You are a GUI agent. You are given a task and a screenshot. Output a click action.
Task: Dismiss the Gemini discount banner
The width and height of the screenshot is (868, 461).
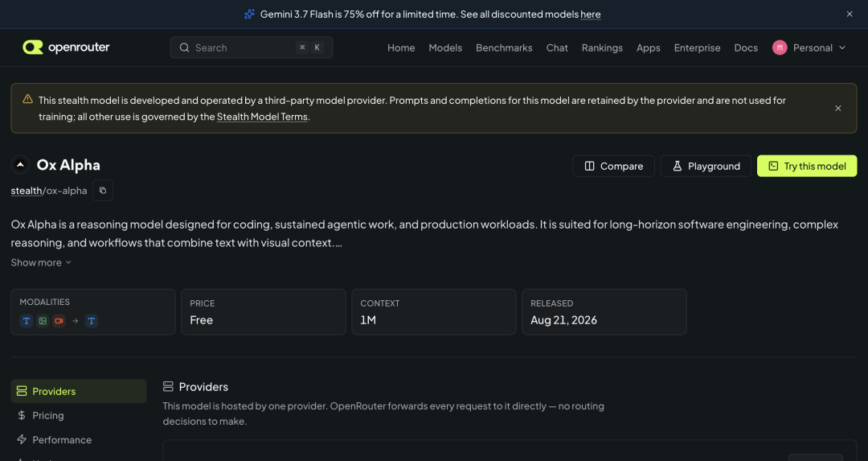[850, 14]
